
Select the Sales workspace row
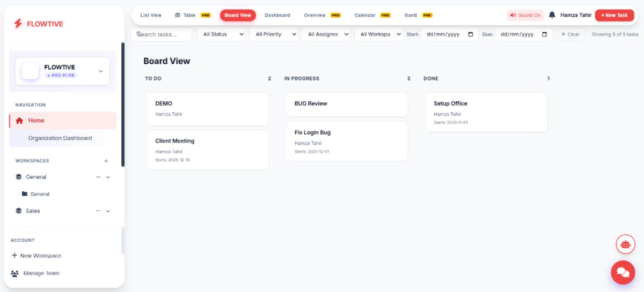[63, 211]
